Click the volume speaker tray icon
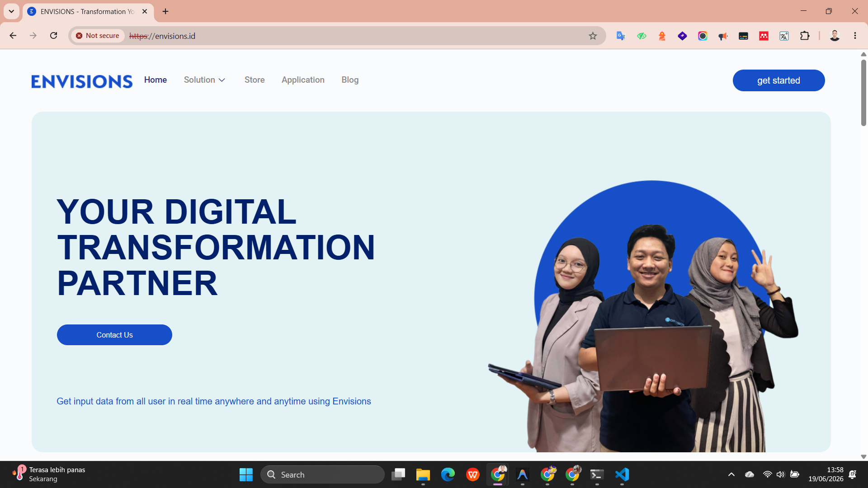This screenshot has height=488, width=868. pos(781,474)
